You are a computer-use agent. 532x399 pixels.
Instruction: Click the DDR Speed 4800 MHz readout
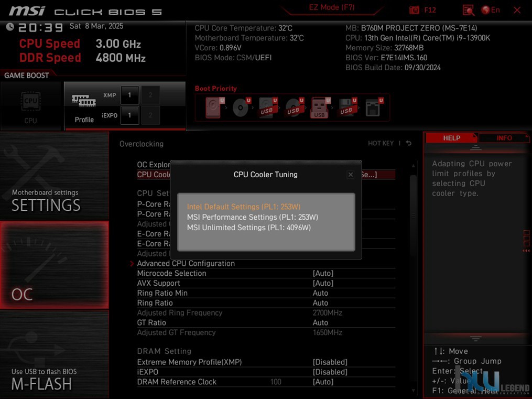82,58
